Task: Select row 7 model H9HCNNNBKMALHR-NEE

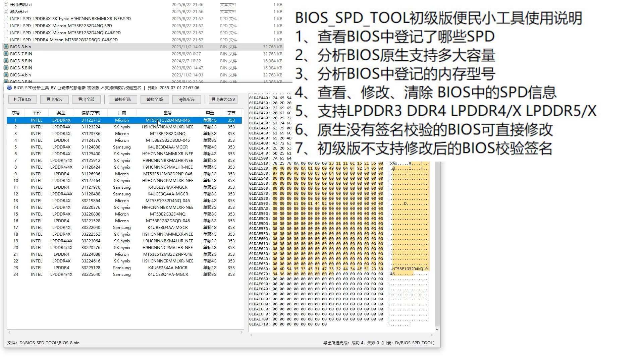Action: pyautogui.click(x=168, y=161)
